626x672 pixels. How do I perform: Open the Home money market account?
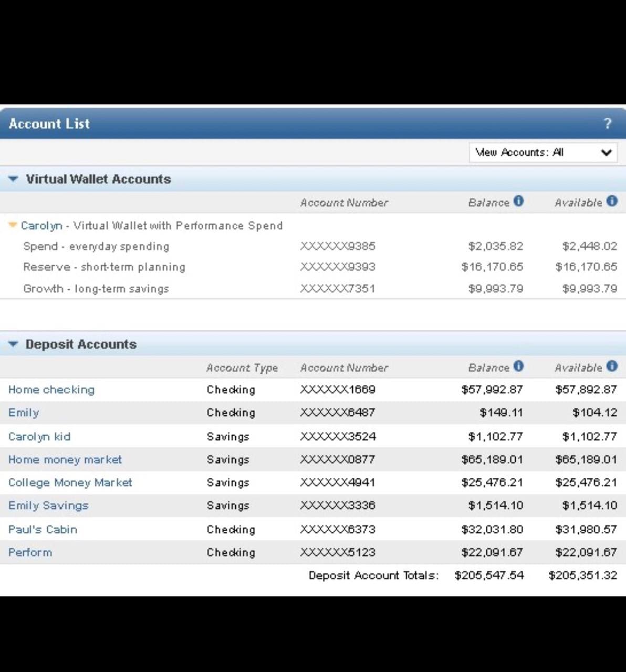click(x=65, y=459)
